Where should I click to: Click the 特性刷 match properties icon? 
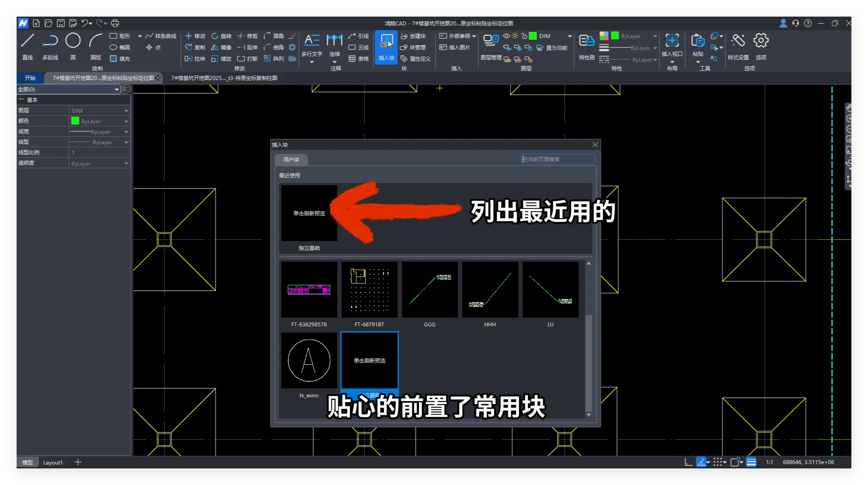click(x=586, y=41)
